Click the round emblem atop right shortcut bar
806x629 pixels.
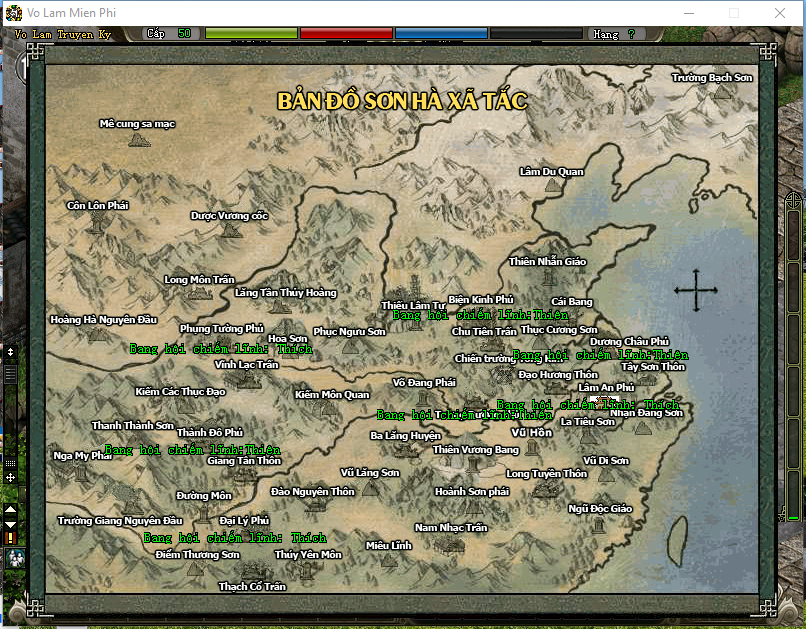pyautogui.click(x=794, y=199)
